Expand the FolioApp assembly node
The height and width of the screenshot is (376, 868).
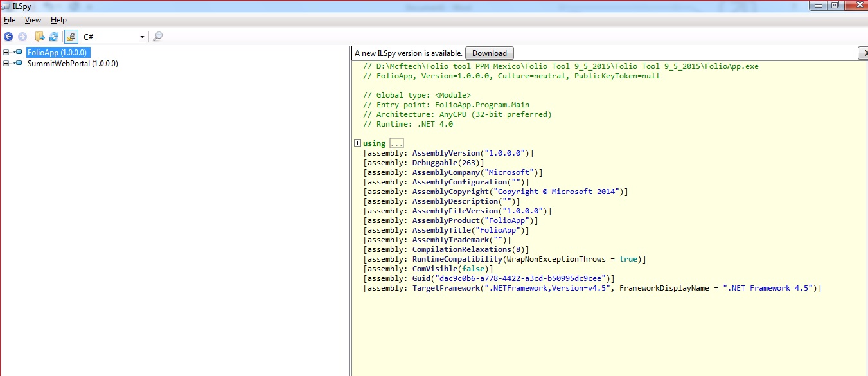[6, 52]
